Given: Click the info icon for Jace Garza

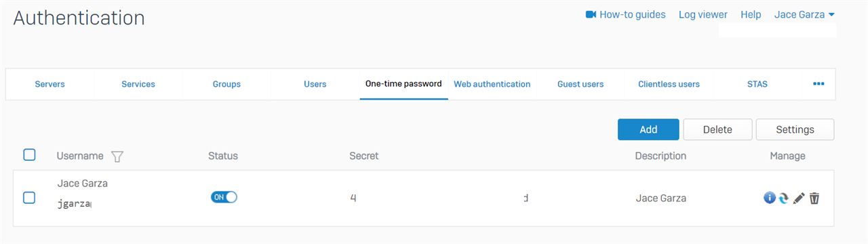Looking at the screenshot, I should pyautogui.click(x=770, y=198).
